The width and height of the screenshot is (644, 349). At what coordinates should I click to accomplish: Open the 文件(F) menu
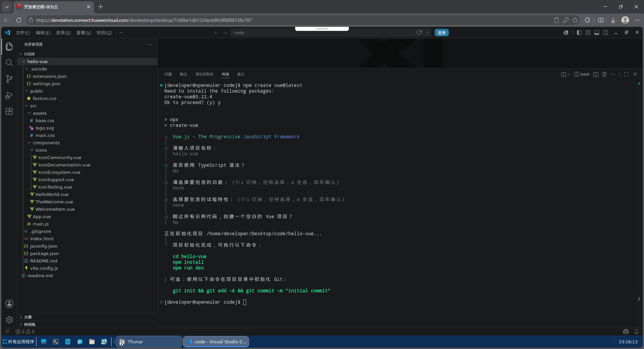[x=23, y=33]
